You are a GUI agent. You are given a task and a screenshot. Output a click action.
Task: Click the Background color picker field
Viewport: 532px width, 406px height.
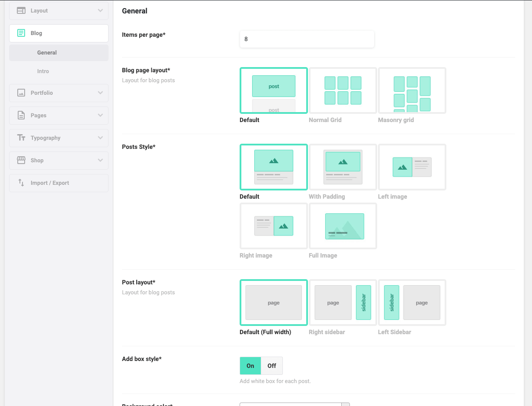pos(295,404)
